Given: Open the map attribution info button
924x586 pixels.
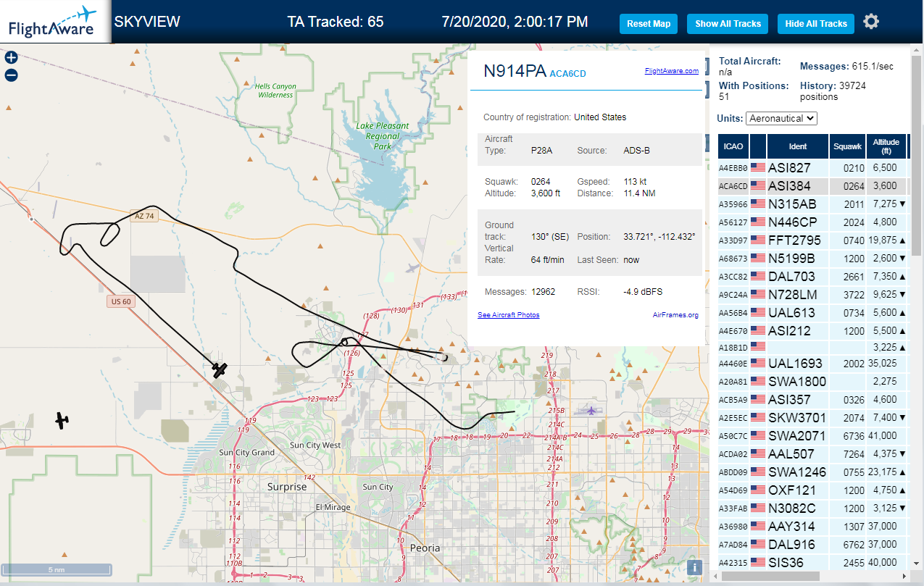Looking at the screenshot, I should (x=694, y=567).
